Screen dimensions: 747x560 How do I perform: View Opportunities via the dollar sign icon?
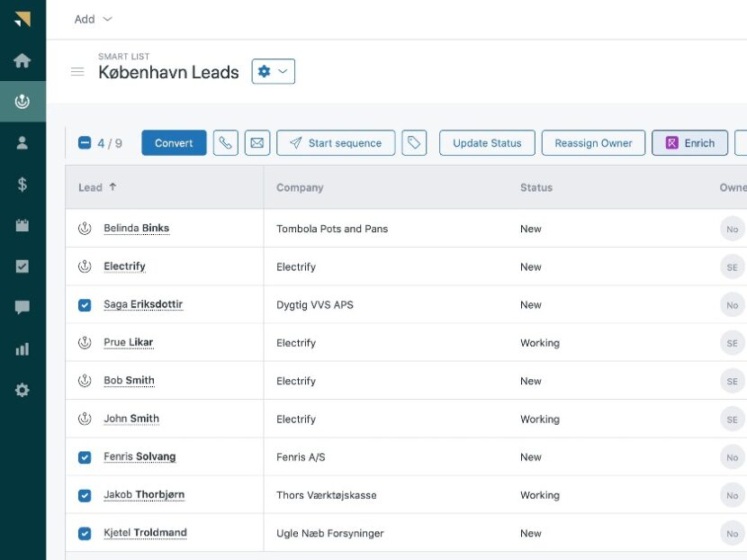pos(22,183)
